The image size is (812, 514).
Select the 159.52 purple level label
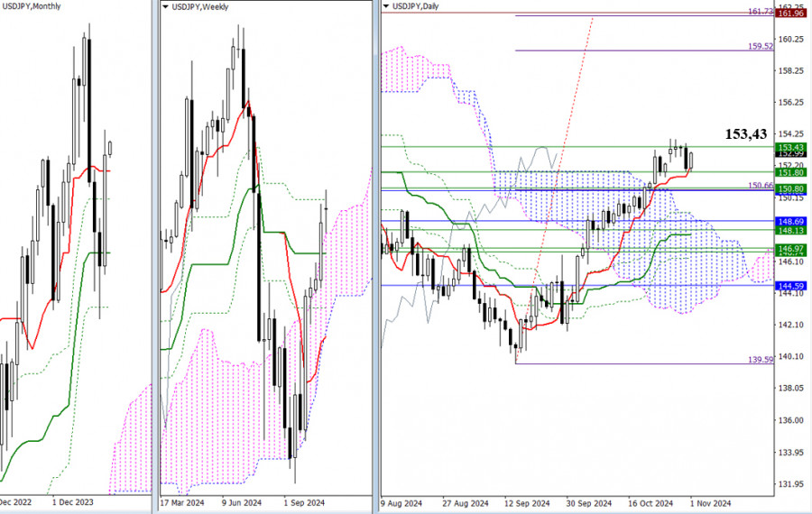pyautogui.click(x=761, y=46)
